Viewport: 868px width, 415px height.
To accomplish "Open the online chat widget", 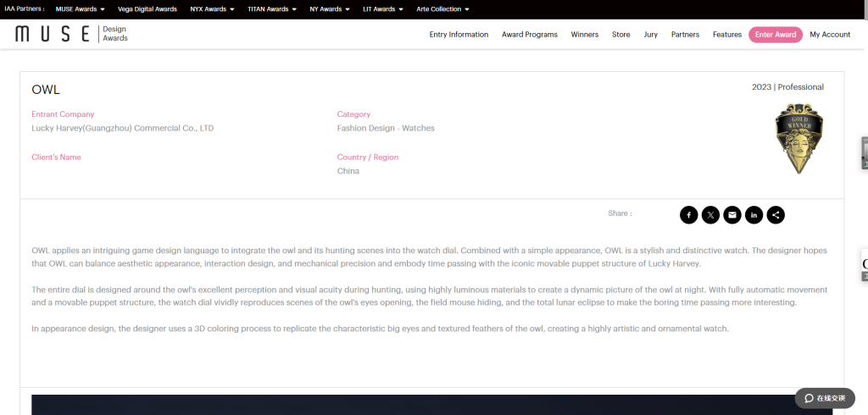I will click(x=825, y=398).
